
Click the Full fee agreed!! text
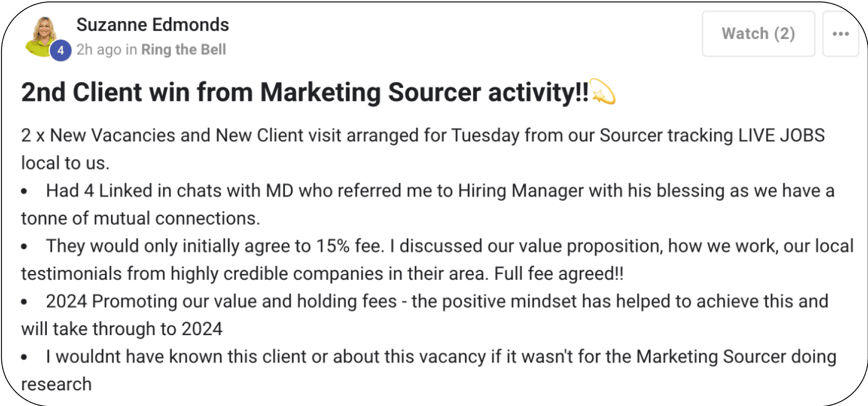(x=559, y=274)
